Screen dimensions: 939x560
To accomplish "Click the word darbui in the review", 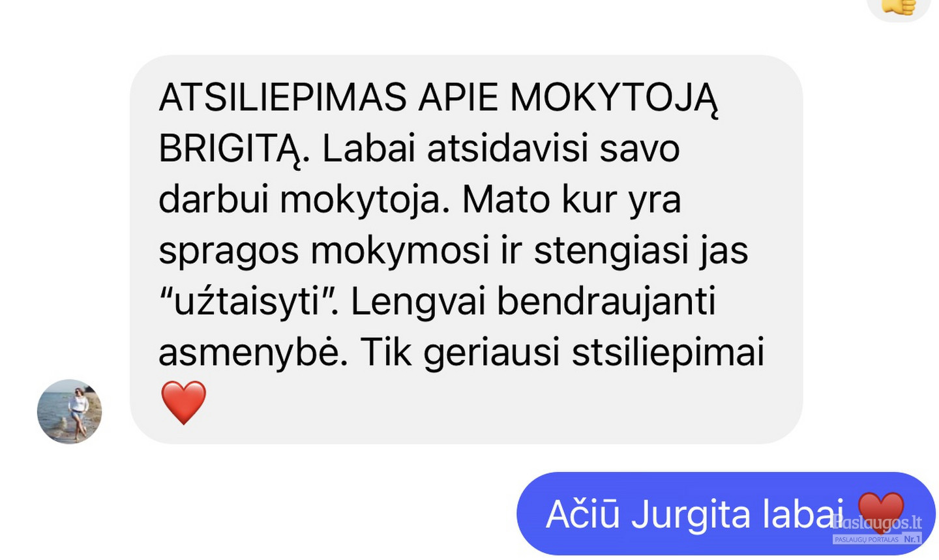I will [214, 199].
